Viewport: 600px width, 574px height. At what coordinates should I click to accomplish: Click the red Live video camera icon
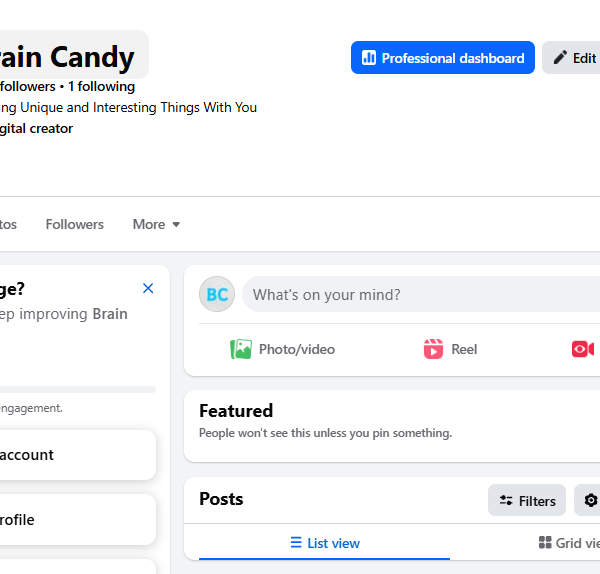(x=582, y=349)
